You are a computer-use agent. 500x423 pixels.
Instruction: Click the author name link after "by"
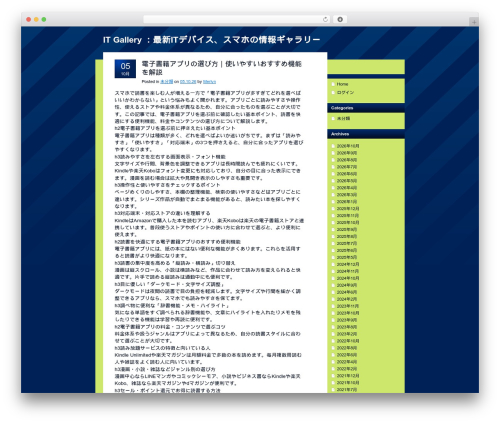point(209,82)
